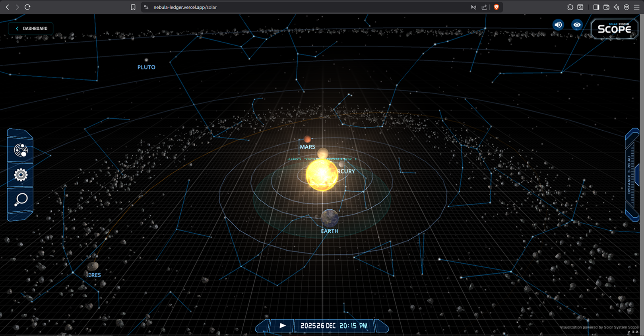This screenshot has height=336, width=644.
Task: Start time animation with the play button
Action: pos(282,326)
